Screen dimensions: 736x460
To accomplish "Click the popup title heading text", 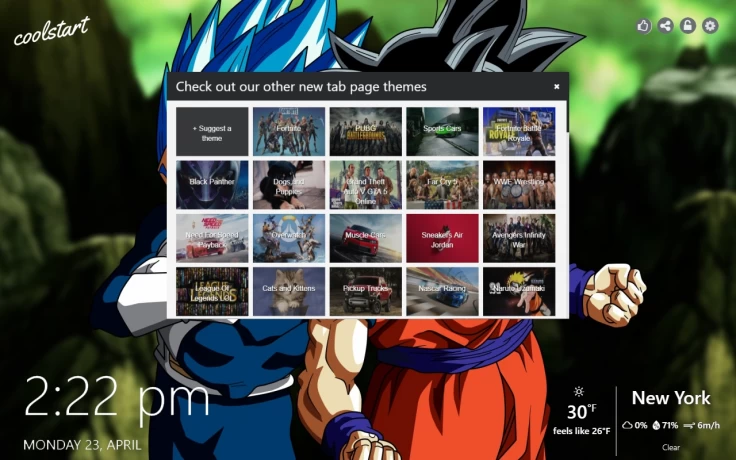I will pyautogui.click(x=301, y=86).
